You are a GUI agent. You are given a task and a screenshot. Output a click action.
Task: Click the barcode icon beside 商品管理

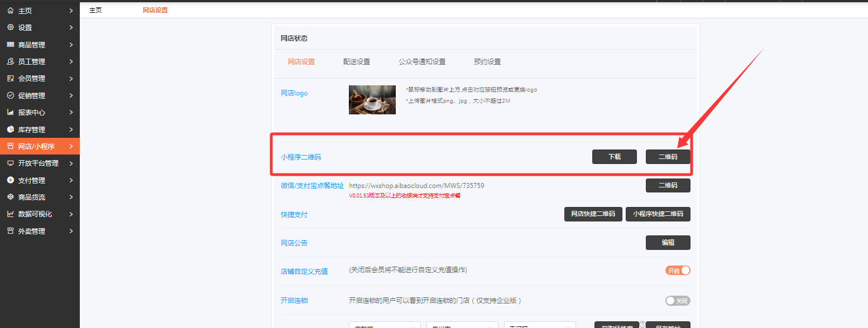point(10,45)
